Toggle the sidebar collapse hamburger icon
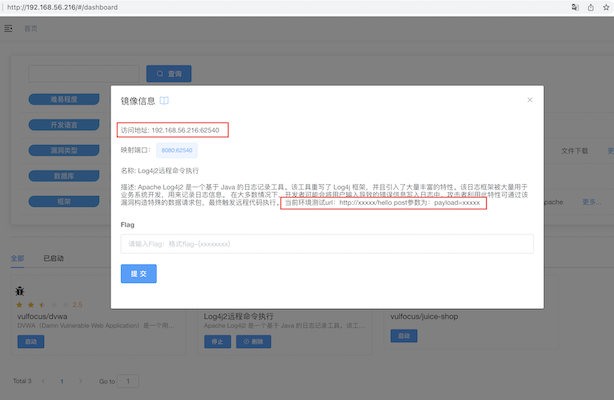 [x=10, y=28]
